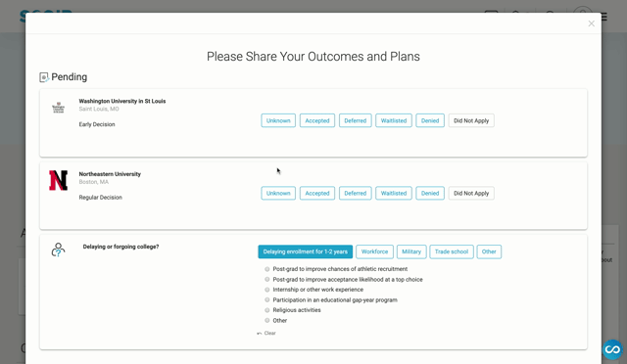Select post-grad for athletic recruitment radio
Screen dimensions: 627x364
(267, 269)
